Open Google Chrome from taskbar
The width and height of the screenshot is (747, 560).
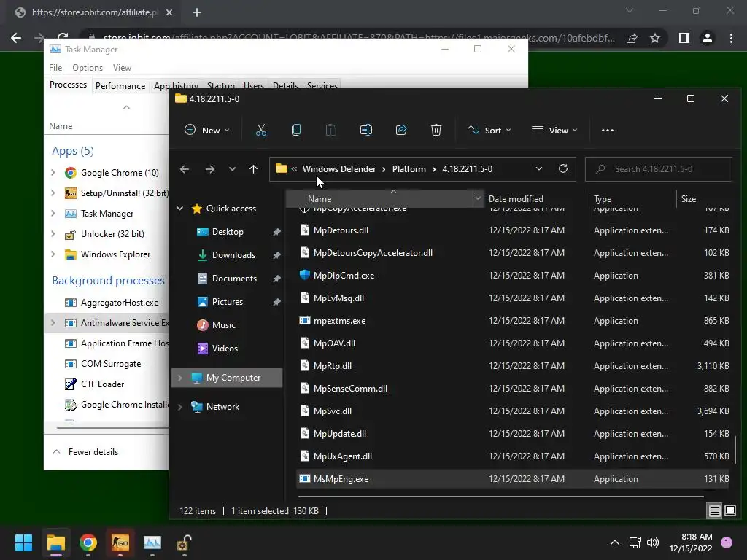88,542
